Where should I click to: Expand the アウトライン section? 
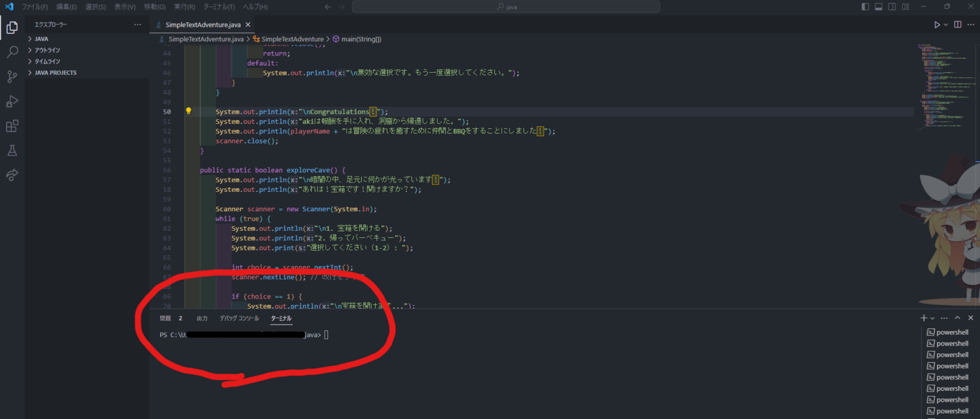click(x=47, y=50)
